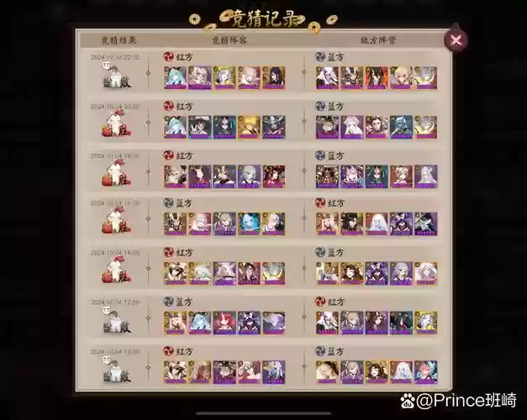Viewport: 527px width, 420px height.
Task: Click the 蓝方 blue team emblem in the 22:00 enemy lineup
Action: 320,56
